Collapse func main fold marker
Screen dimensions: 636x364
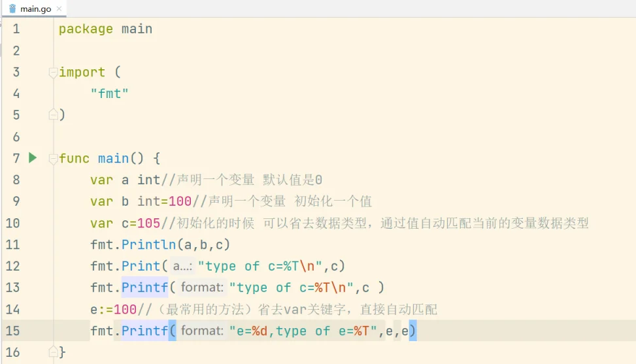pos(53,159)
